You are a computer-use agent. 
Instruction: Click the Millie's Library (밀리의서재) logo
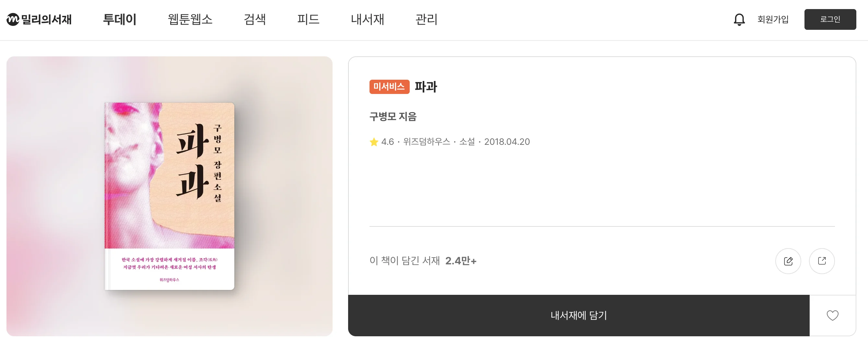39,19
